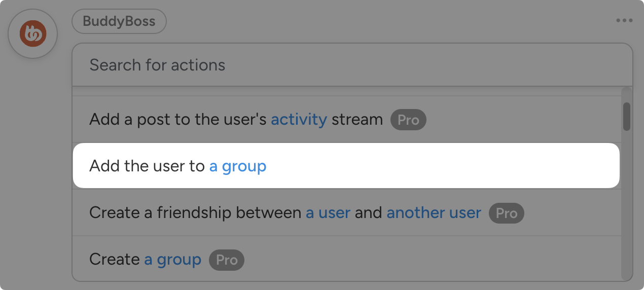
Task: Choose the Create a group action
Action: click(x=115, y=260)
